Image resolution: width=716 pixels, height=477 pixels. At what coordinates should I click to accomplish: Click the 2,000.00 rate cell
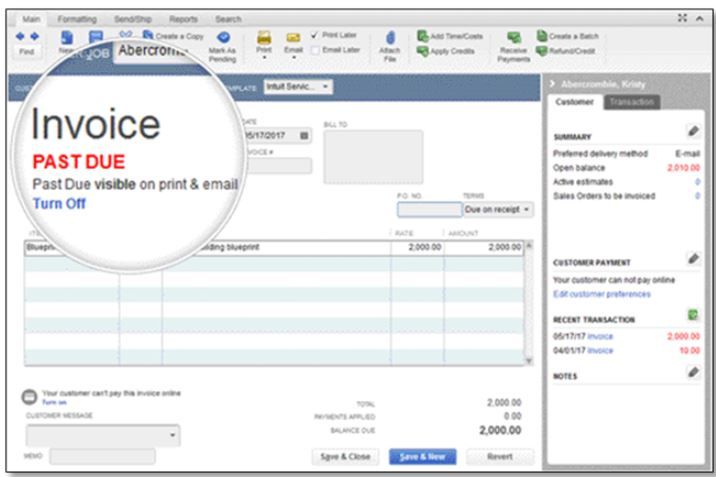[417, 247]
